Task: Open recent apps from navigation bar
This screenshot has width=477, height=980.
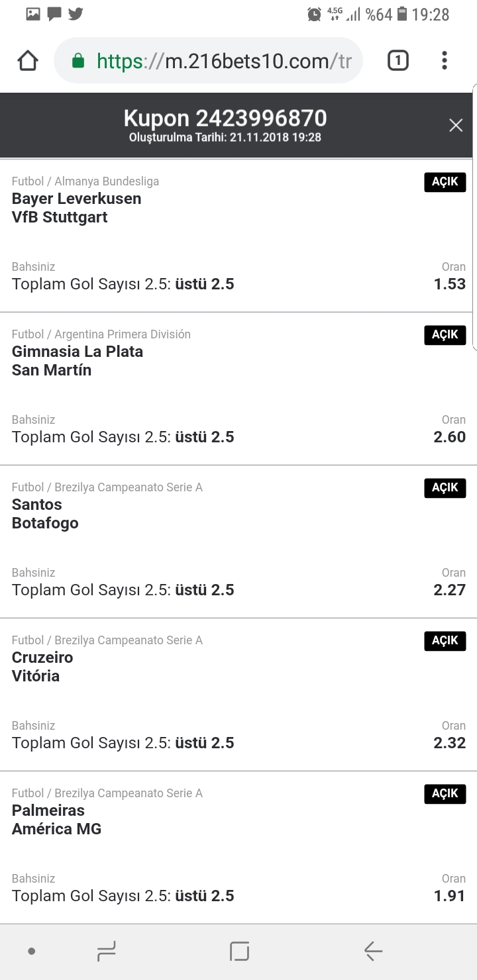Action: [x=106, y=952]
